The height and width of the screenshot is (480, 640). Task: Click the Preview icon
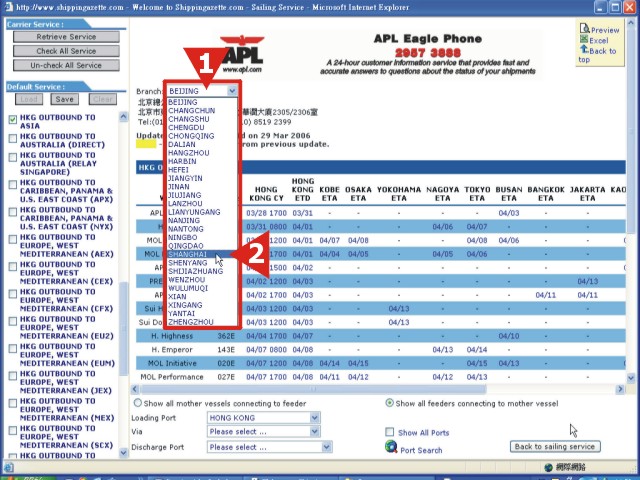click(584, 28)
